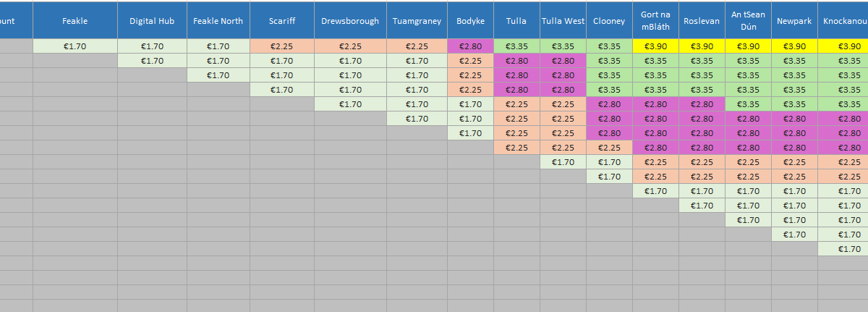Select the €1.70 fare under Feakle
Viewport: 868px width, 312px height.
[x=75, y=46]
